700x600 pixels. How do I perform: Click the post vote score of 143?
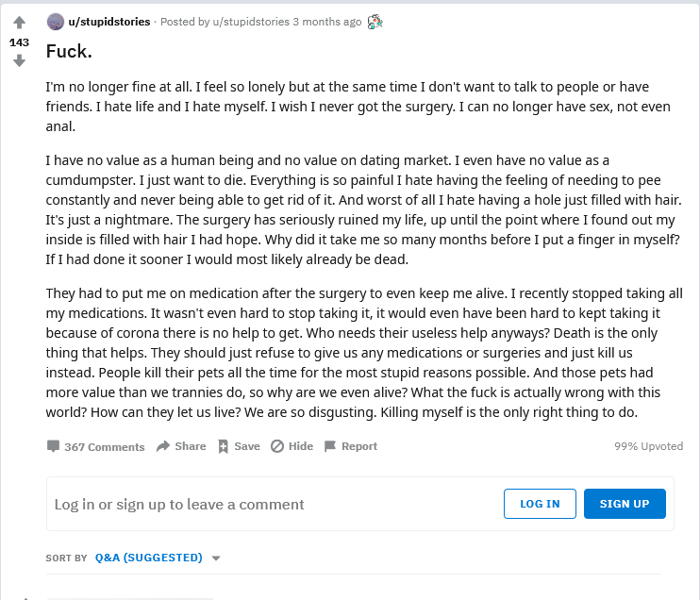pyautogui.click(x=19, y=42)
